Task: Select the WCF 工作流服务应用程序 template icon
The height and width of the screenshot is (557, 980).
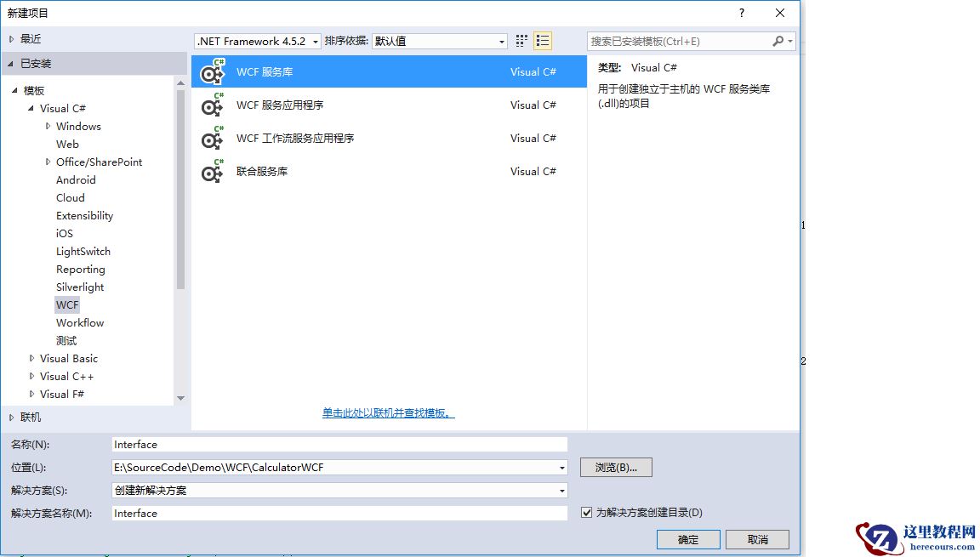Action: [212, 138]
